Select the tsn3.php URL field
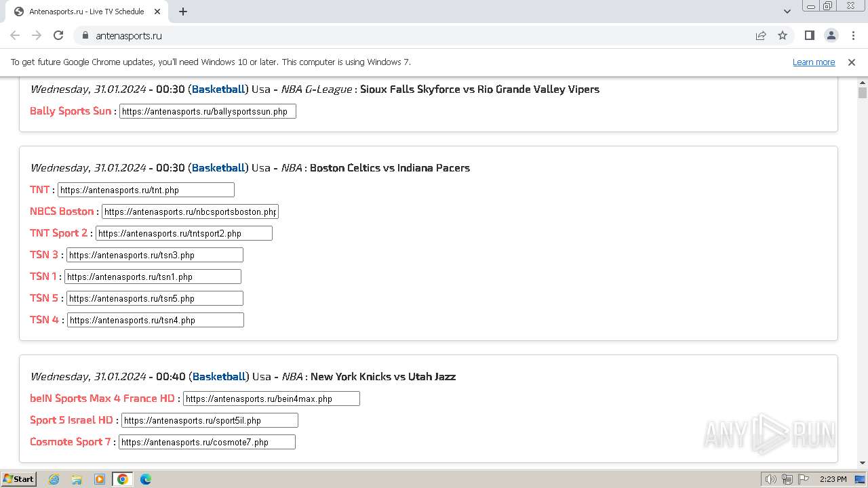This screenshot has width=868, height=488. [155, 255]
